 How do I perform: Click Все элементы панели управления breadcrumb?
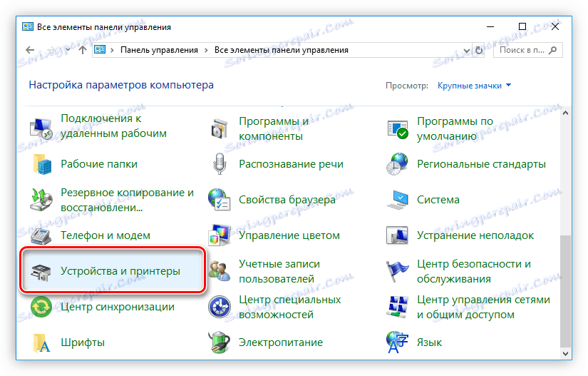coord(282,50)
